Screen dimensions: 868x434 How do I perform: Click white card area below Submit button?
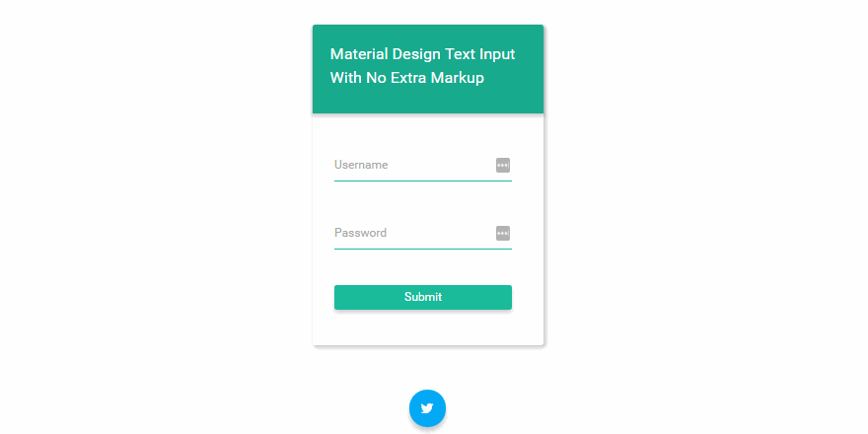[x=427, y=328]
